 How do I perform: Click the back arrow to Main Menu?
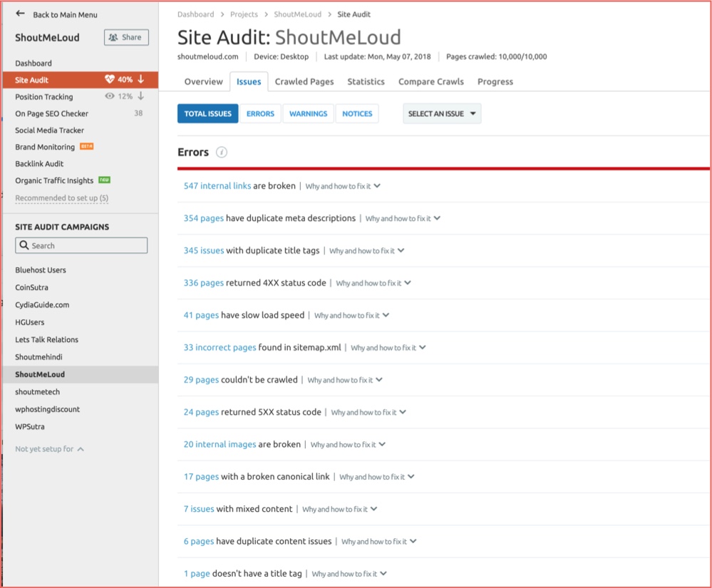point(20,14)
